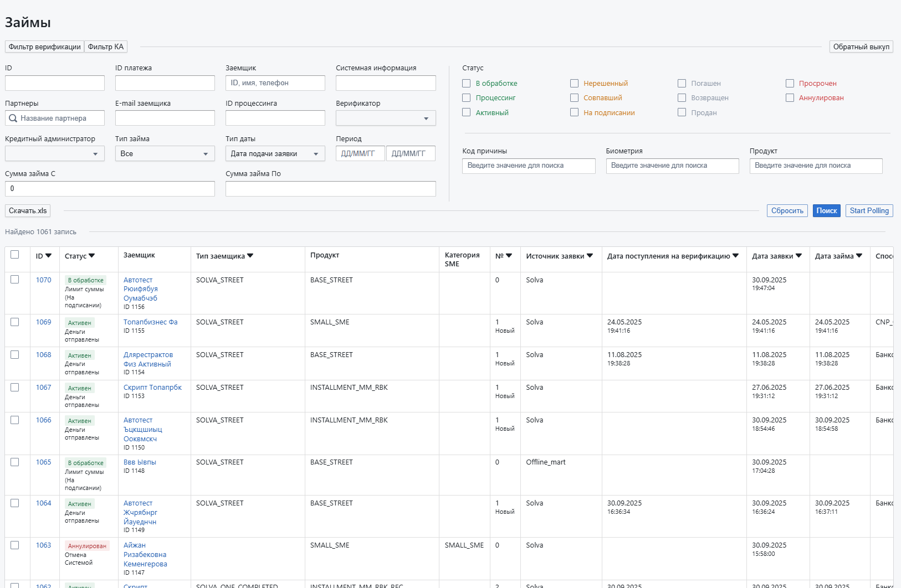This screenshot has width=901, height=588.
Task: Sort by Источник заявки arrow
Action: click(590, 256)
